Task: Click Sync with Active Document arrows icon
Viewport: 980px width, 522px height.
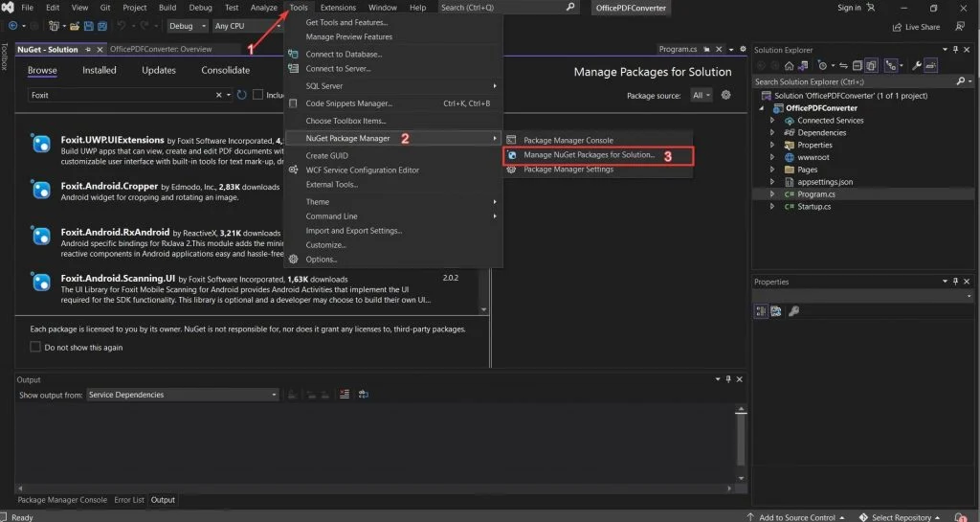Action: (x=844, y=66)
